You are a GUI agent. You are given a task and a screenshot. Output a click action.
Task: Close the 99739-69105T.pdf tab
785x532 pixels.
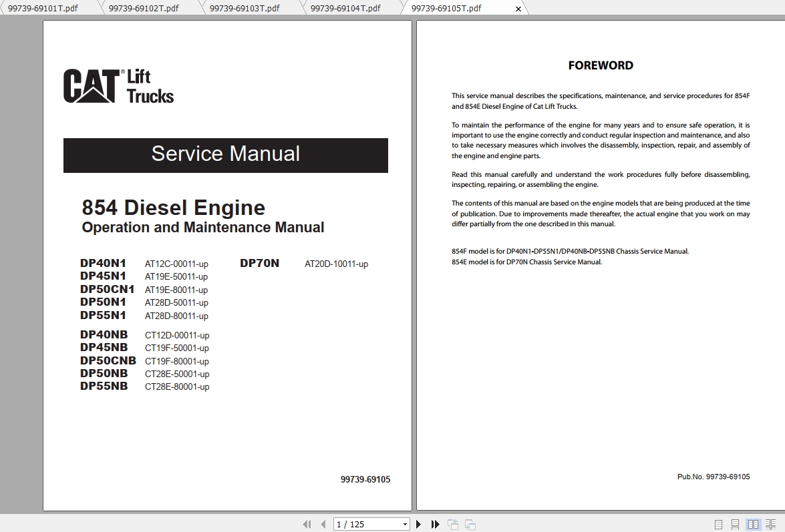519,8
